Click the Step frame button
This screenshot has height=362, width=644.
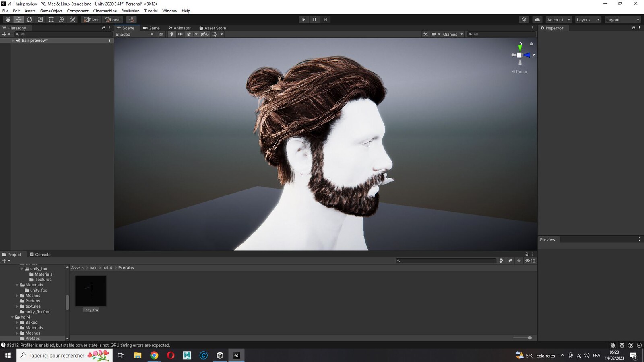325,19
